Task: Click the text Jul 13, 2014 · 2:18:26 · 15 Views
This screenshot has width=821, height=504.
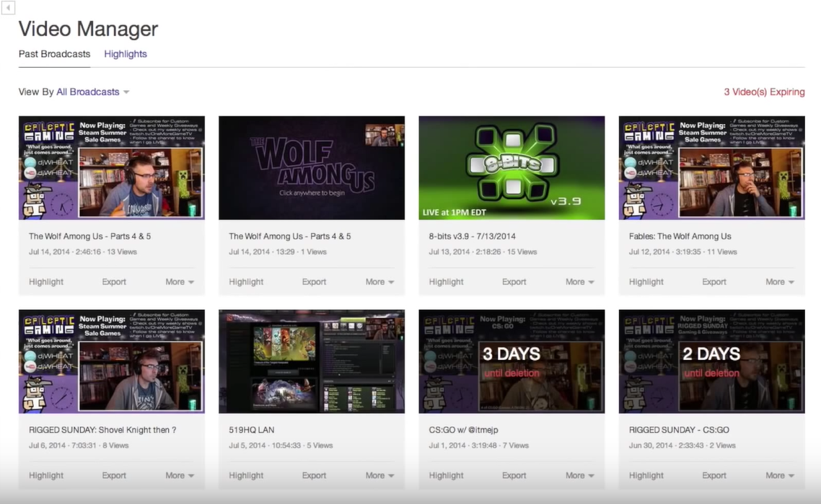Action: (483, 252)
